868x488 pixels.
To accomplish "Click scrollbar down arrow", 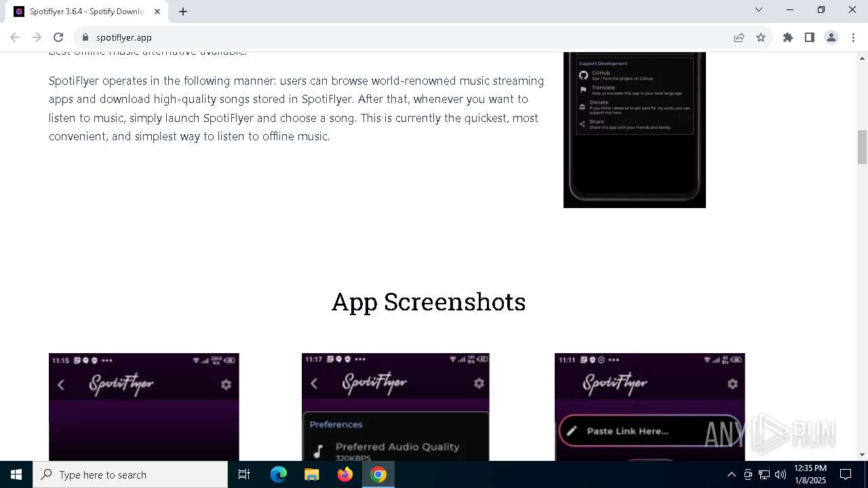I will click(x=862, y=455).
